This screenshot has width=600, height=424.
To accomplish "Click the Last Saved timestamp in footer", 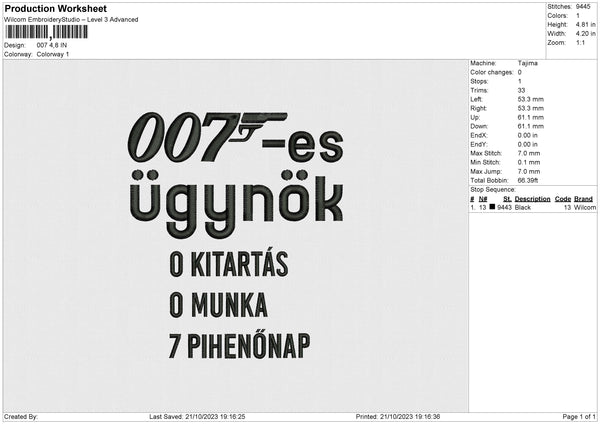I will point(197,416).
